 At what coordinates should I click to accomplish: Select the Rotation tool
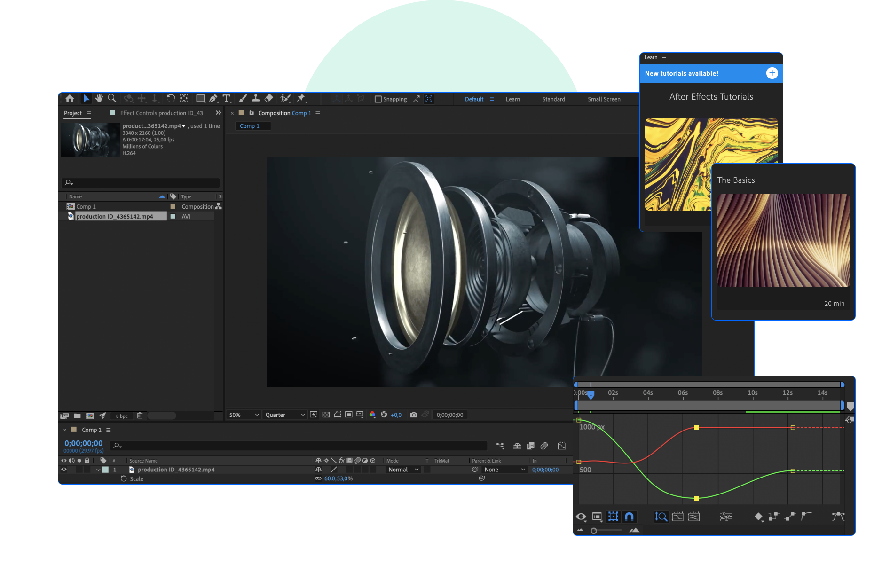[171, 99]
